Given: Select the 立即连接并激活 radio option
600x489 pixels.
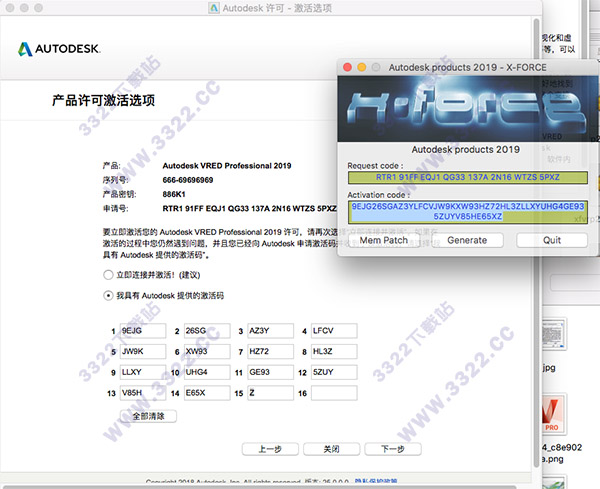Looking at the screenshot, I should click(108, 275).
